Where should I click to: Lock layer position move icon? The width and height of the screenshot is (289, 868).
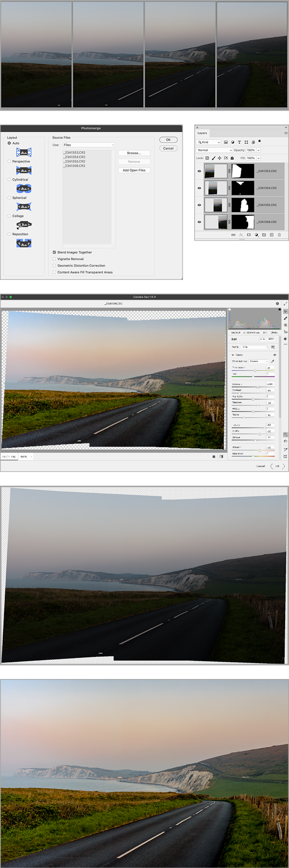click(219, 158)
